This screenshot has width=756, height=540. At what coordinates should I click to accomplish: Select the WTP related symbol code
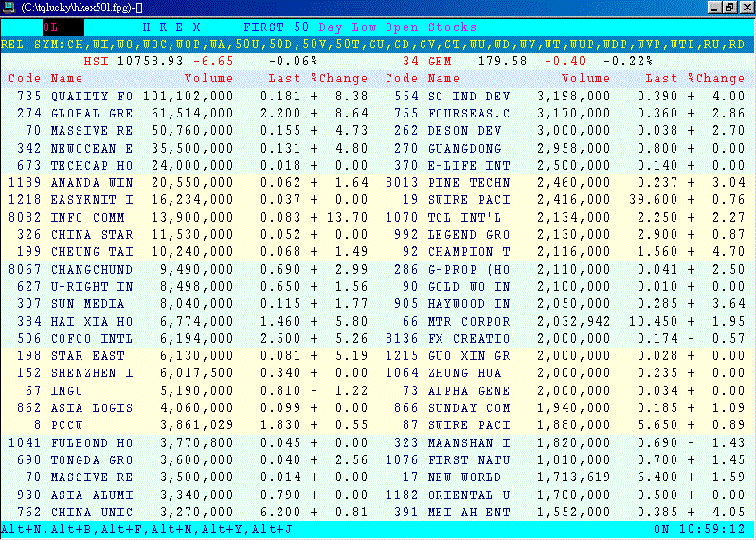point(683,45)
